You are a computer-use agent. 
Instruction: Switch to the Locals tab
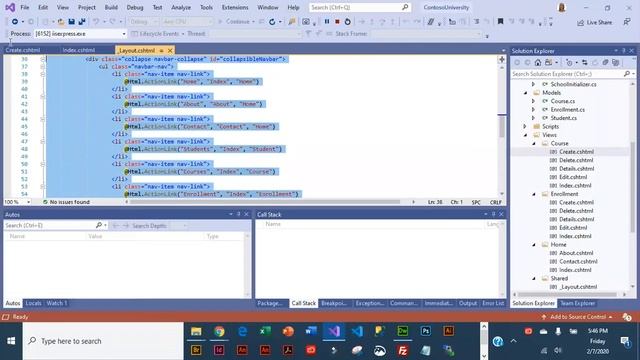click(x=33, y=303)
